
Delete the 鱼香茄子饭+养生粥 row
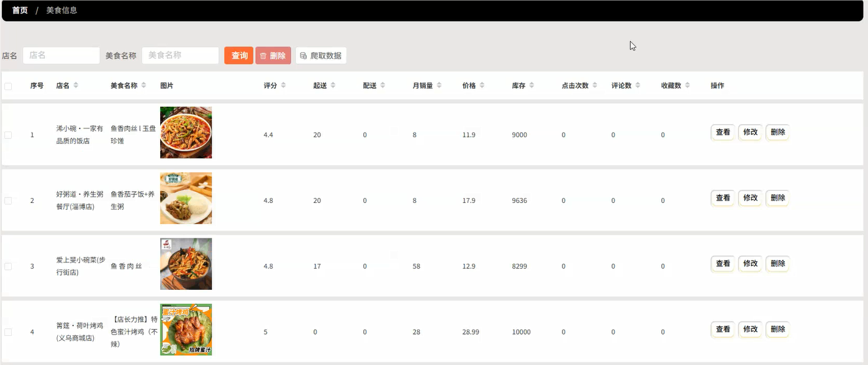pyautogui.click(x=777, y=198)
